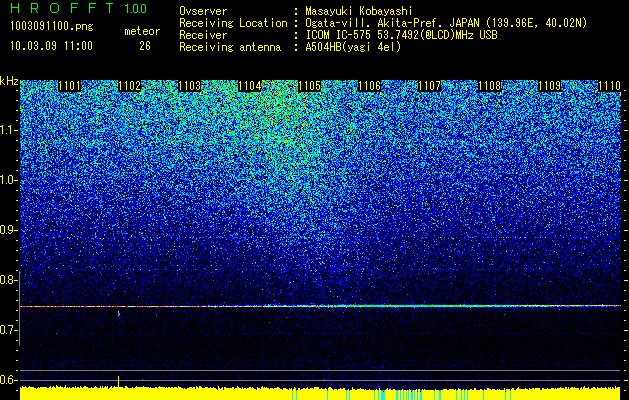Click the 1103 time marker
Image resolution: width=629 pixels, height=400 pixels.
pyautogui.click(x=189, y=86)
